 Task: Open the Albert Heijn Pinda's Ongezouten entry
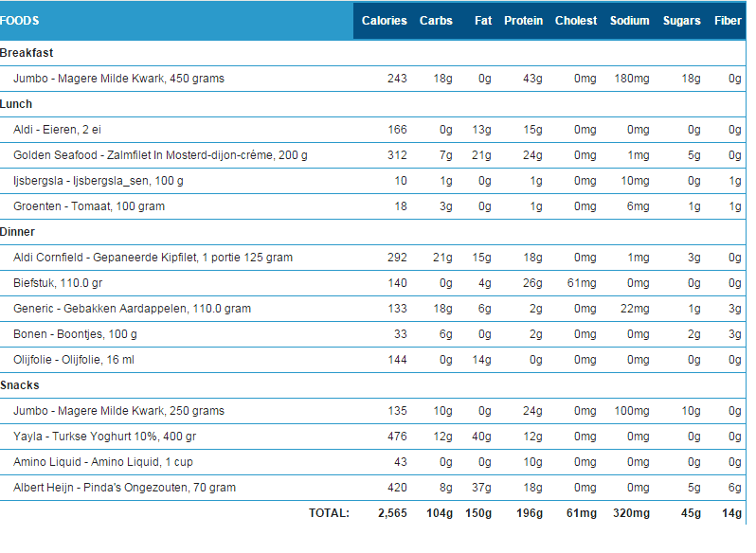(124, 488)
